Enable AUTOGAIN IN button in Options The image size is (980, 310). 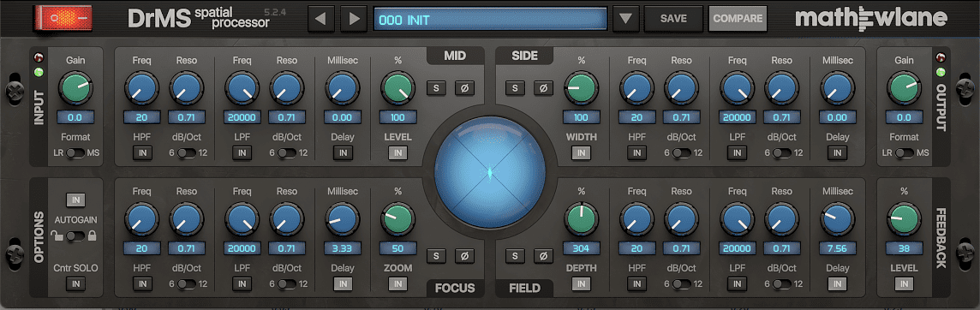(x=75, y=200)
